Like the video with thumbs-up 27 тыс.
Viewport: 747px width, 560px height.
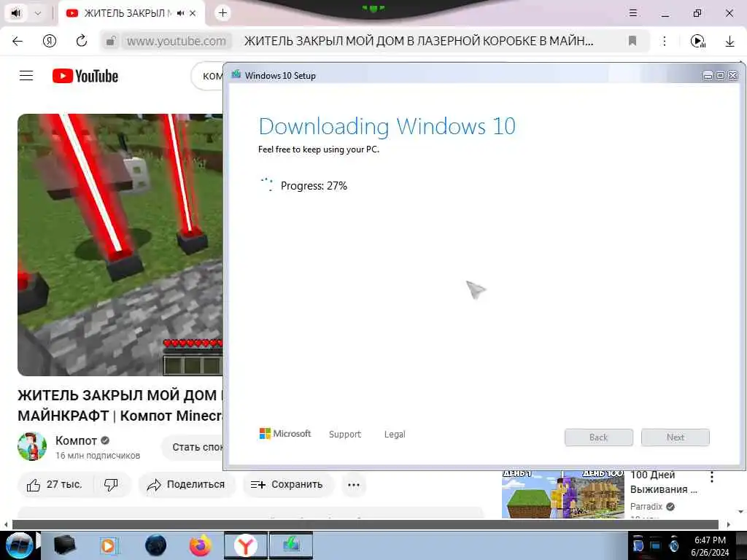pos(55,485)
